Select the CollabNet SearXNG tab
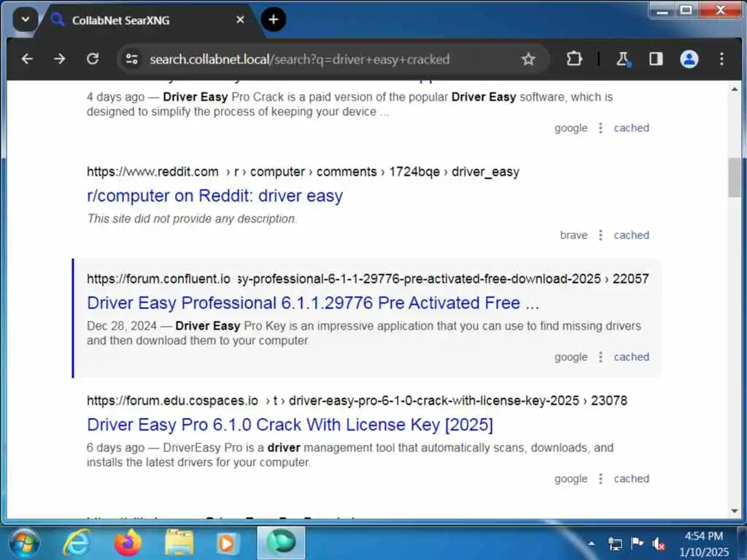 [x=147, y=20]
